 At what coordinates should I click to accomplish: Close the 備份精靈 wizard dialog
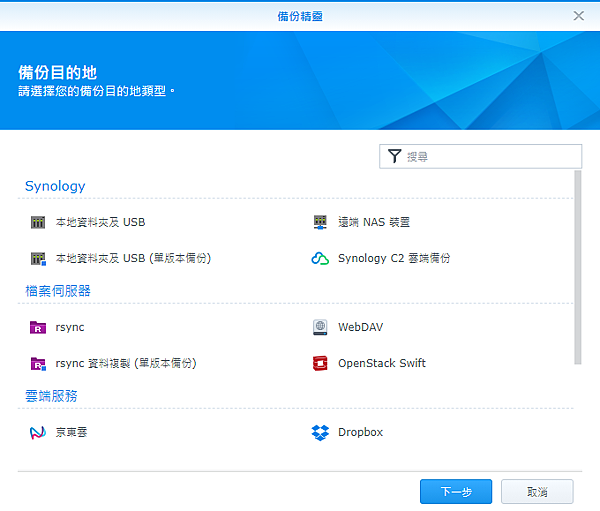(579, 16)
